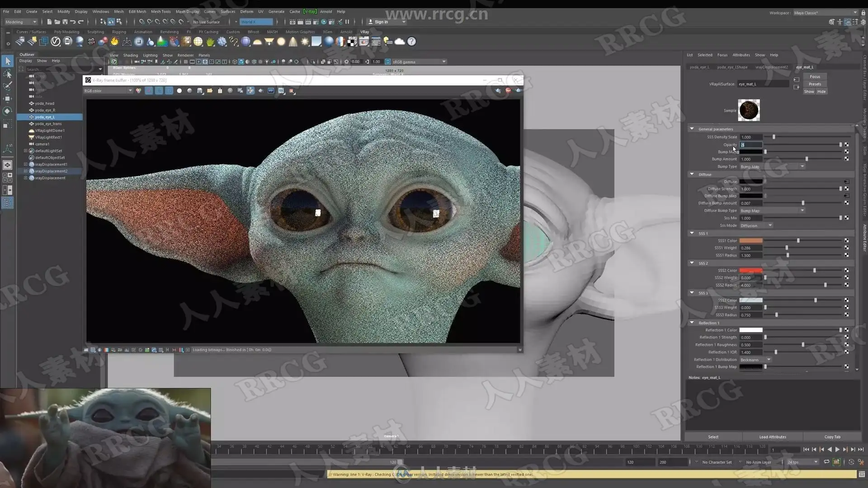Collapse the SSS 1 section
Screen dimensions: 868x488
coord(692,233)
